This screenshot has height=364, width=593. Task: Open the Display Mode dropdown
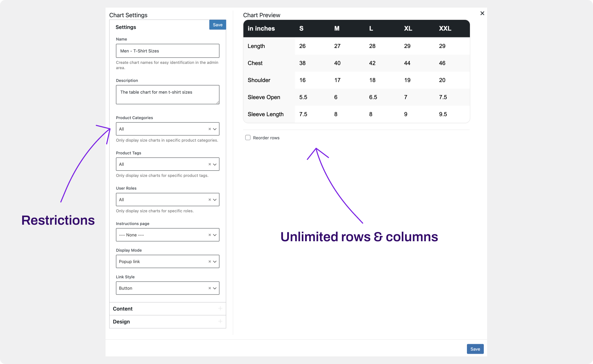215,261
